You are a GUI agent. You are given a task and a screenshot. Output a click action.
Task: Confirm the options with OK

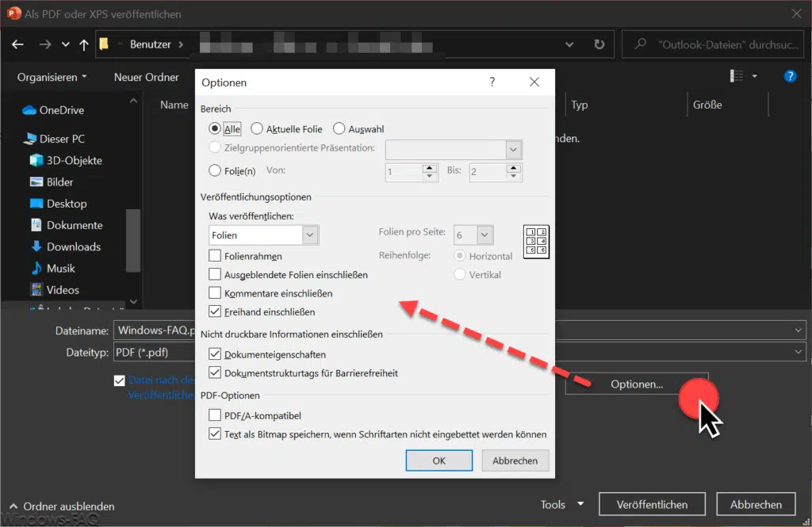(439, 460)
